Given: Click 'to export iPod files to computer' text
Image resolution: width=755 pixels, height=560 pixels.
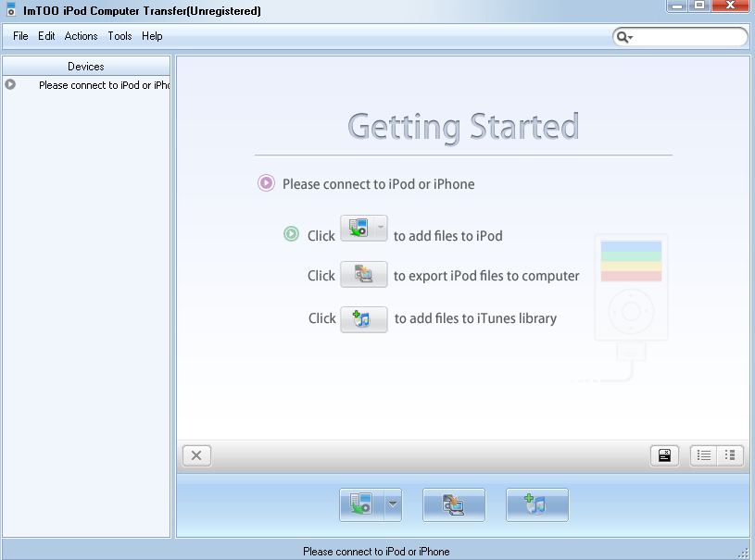Looking at the screenshot, I should (x=486, y=276).
